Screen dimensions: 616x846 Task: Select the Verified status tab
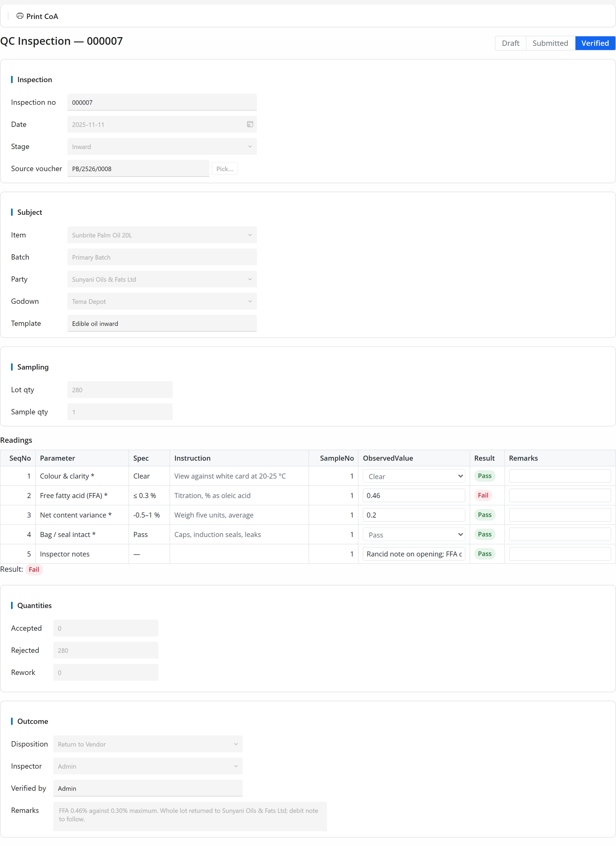[595, 43]
